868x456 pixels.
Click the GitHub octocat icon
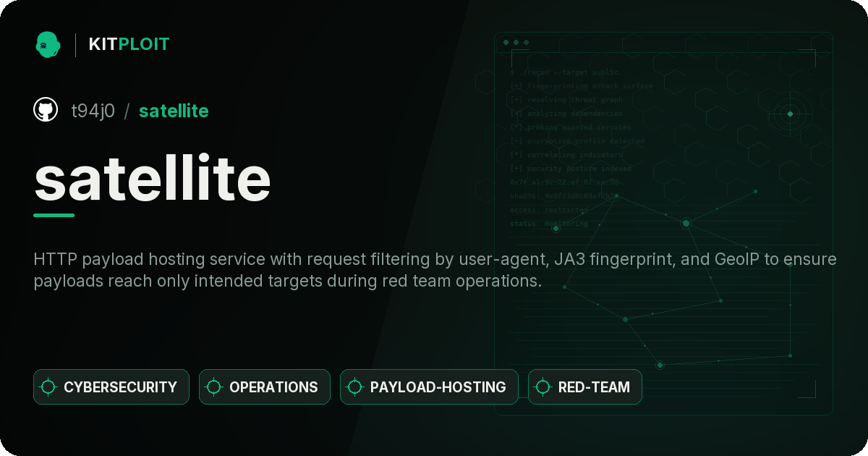click(x=46, y=110)
